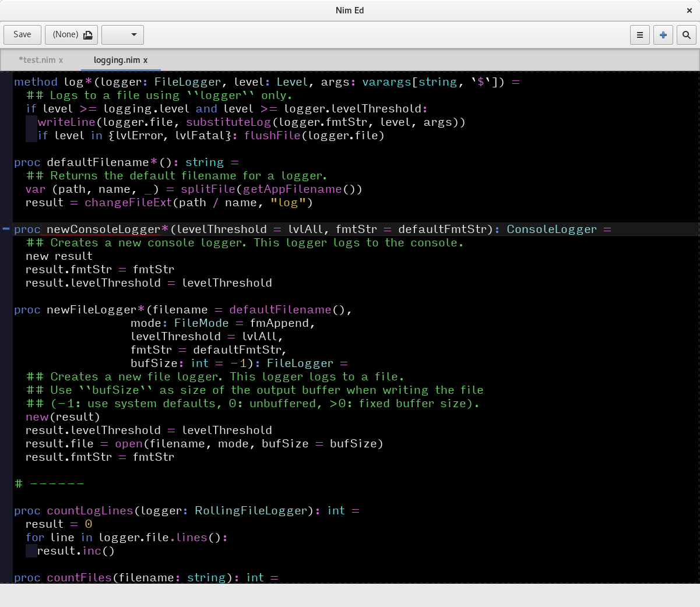Switch to the *test.nim tab
700x607 pixels.
37,60
